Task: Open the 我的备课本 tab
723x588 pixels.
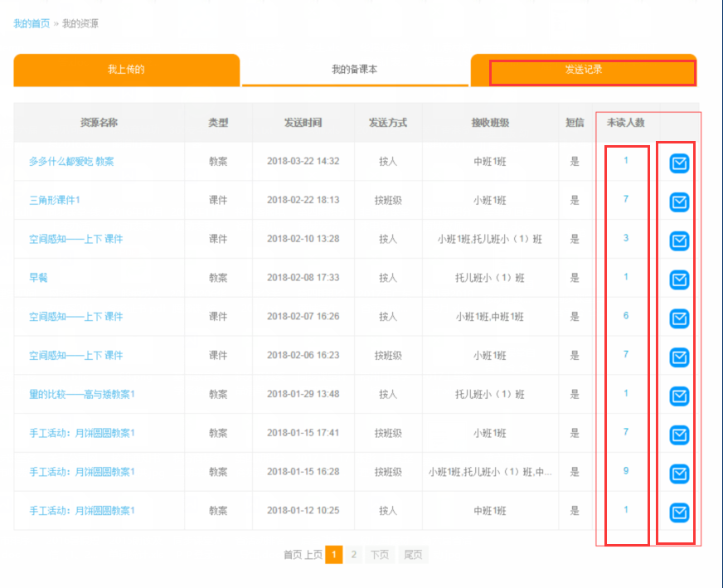Action: pos(354,70)
